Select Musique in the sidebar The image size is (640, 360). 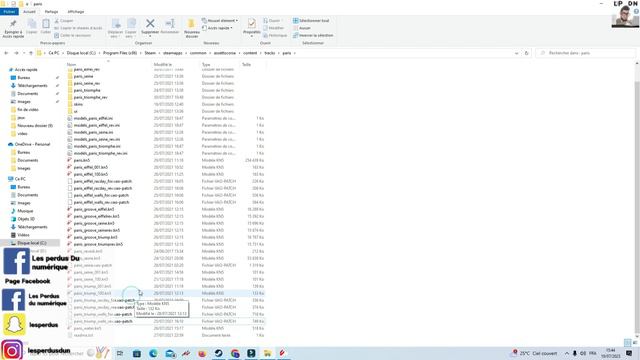tap(25, 211)
